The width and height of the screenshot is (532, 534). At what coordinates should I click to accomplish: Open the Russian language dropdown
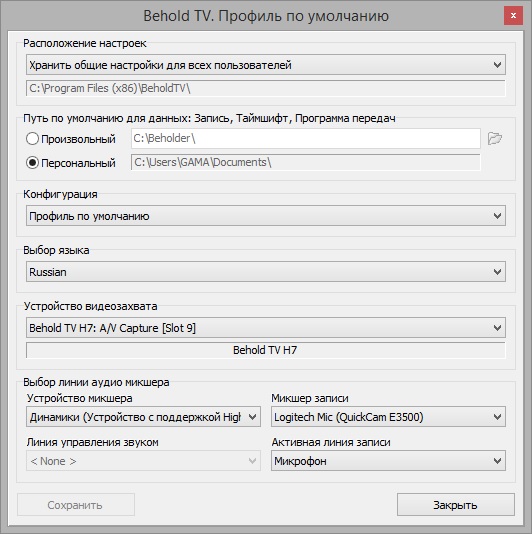[x=266, y=272]
